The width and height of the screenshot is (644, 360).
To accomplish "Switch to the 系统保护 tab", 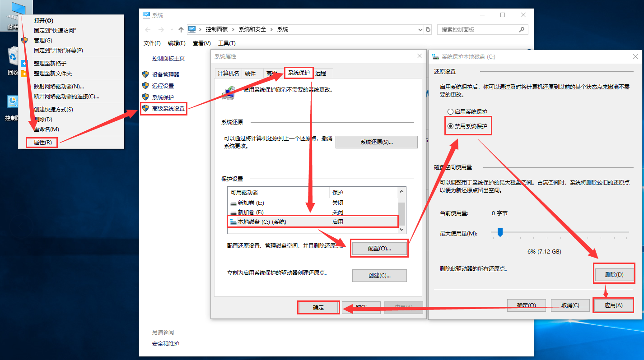I will (299, 73).
